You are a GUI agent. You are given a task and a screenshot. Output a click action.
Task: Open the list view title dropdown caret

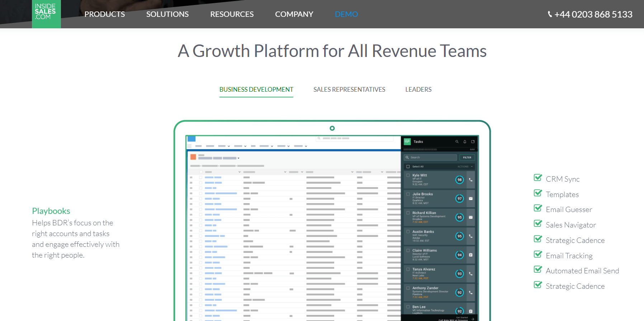tap(238, 158)
